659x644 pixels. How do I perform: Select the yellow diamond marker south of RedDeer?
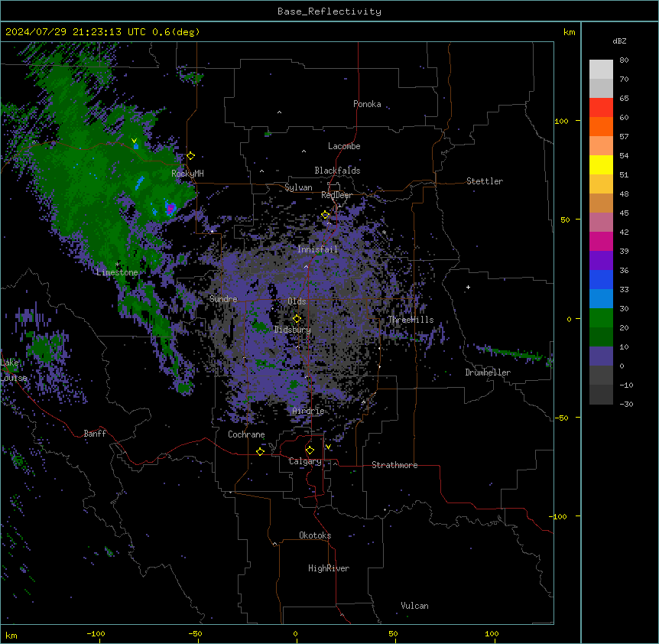click(x=326, y=215)
